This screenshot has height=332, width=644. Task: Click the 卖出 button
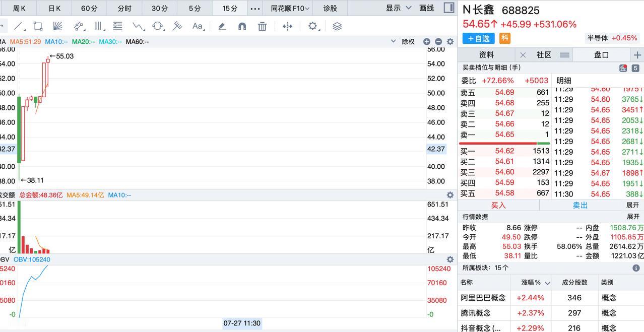(581, 205)
